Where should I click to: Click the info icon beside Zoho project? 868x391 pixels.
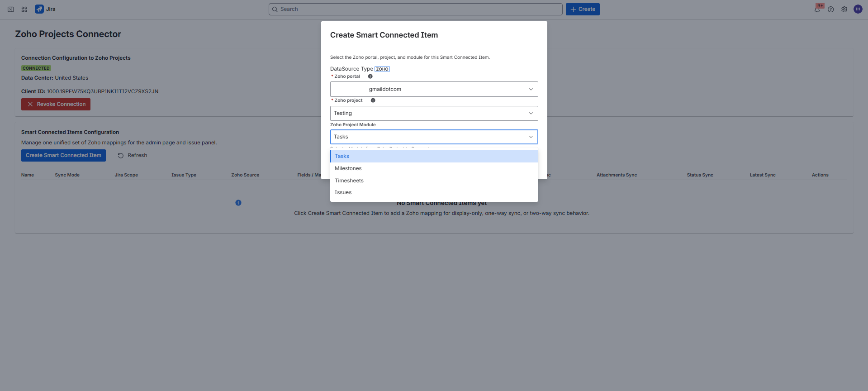coord(373,100)
